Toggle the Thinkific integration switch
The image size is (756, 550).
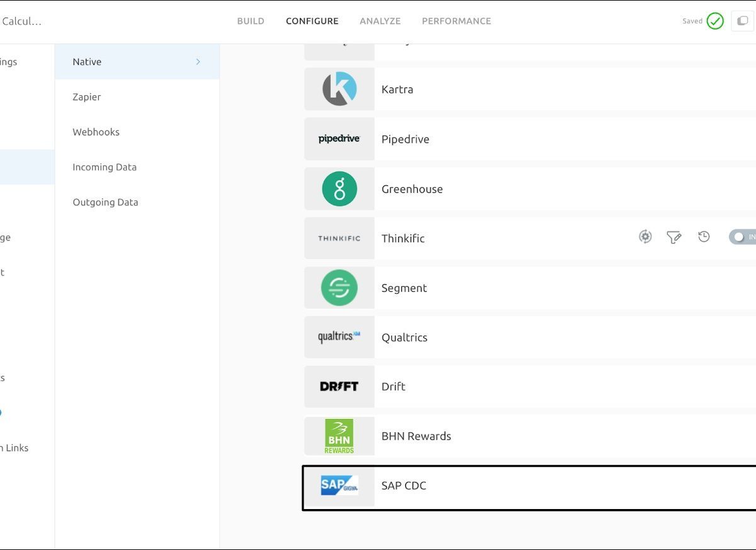coord(742,238)
